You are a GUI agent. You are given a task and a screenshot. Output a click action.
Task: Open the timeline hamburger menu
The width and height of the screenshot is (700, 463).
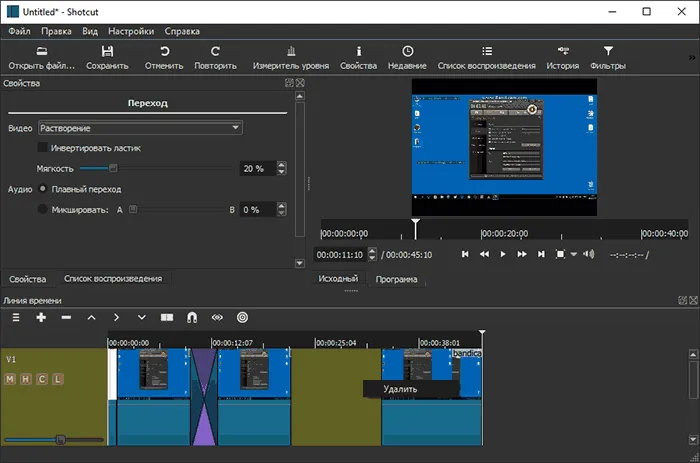pyautogui.click(x=16, y=317)
